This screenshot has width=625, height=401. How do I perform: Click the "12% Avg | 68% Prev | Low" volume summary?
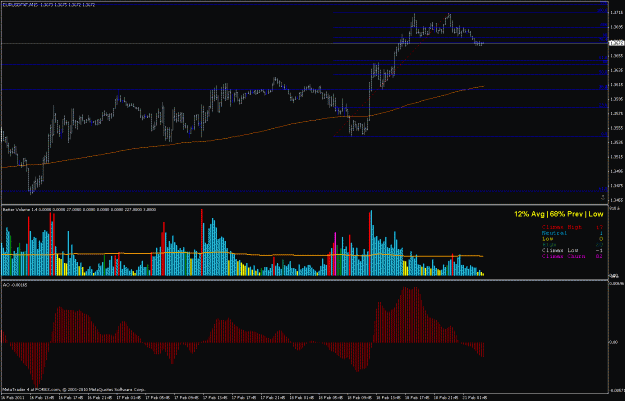pyautogui.click(x=558, y=214)
